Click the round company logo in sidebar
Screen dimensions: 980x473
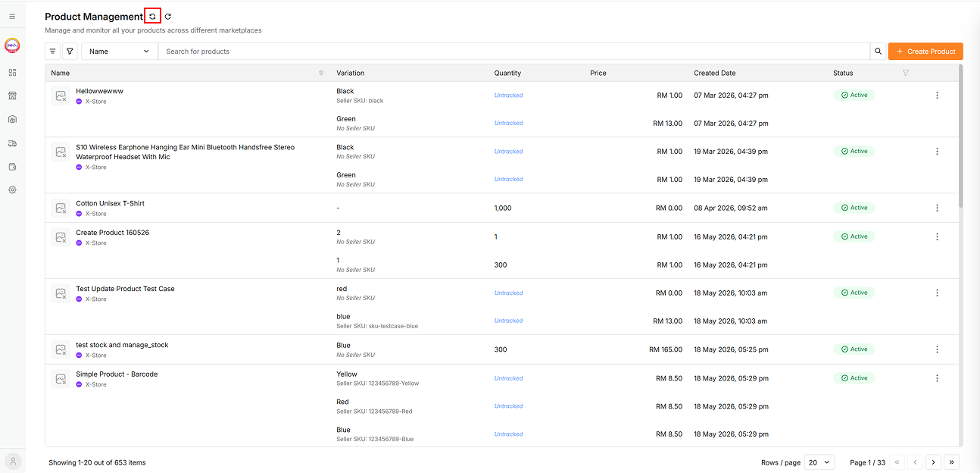tap(12, 45)
